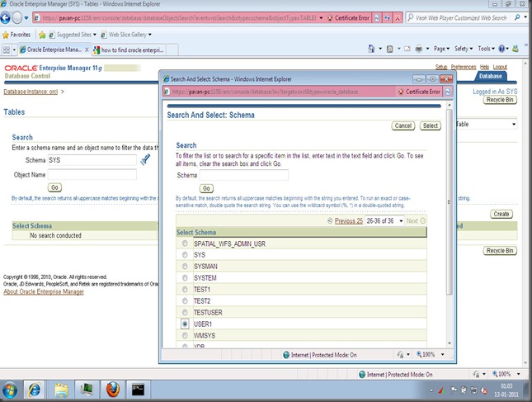
Task: Click the printer icon
Action: coord(419,49)
